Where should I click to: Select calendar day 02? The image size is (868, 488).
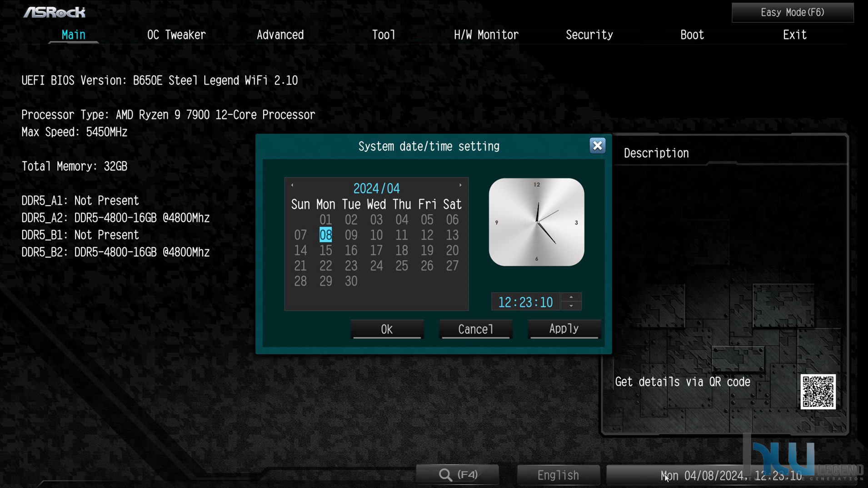(x=351, y=220)
